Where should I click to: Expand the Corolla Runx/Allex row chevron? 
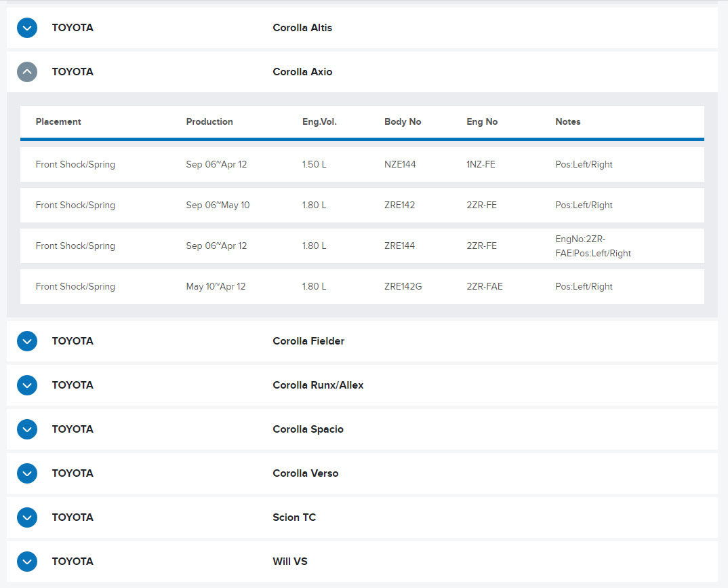(x=27, y=385)
